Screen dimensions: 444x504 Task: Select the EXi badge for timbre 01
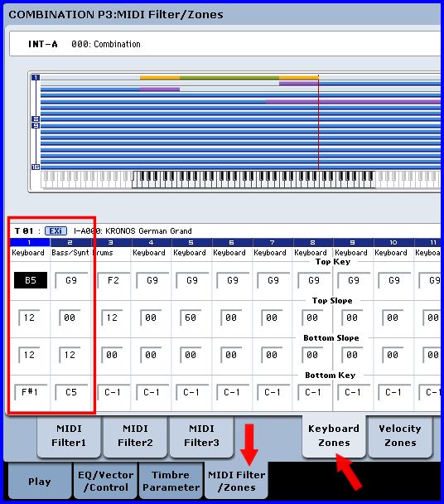tap(55, 230)
